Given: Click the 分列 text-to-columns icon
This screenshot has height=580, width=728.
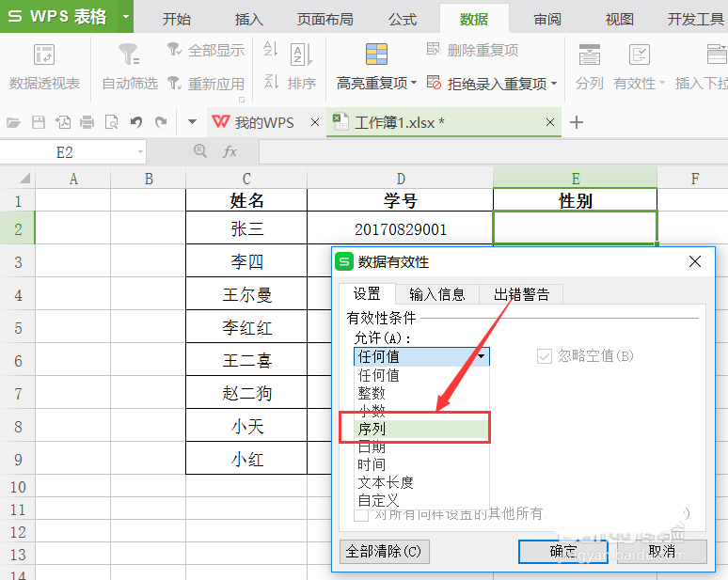Looking at the screenshot, I should (590, 55).
